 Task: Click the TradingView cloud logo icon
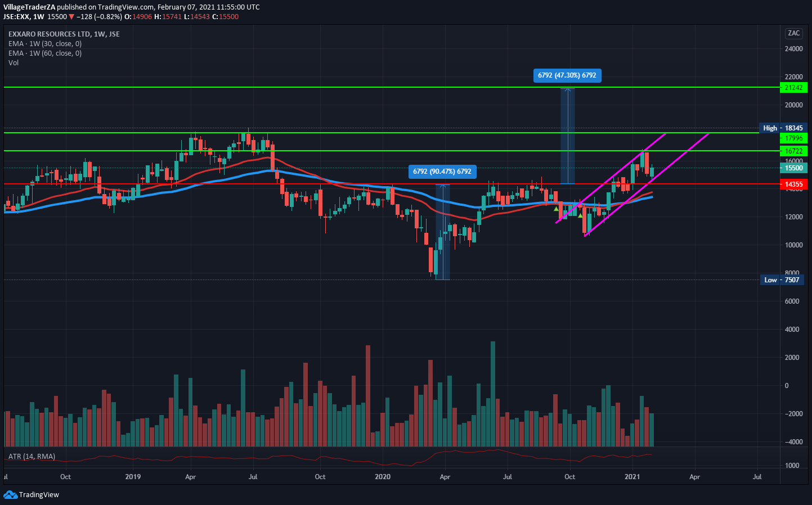coord(10,495)
